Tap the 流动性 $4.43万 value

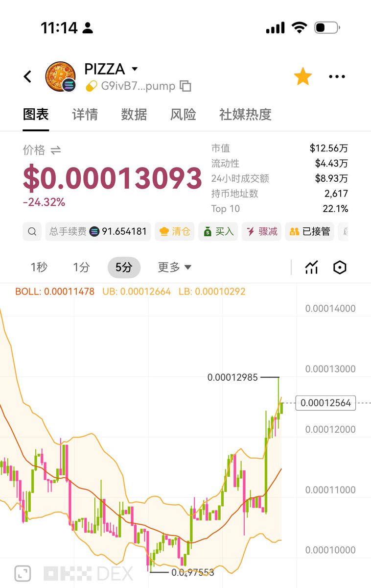coord(331,163)
